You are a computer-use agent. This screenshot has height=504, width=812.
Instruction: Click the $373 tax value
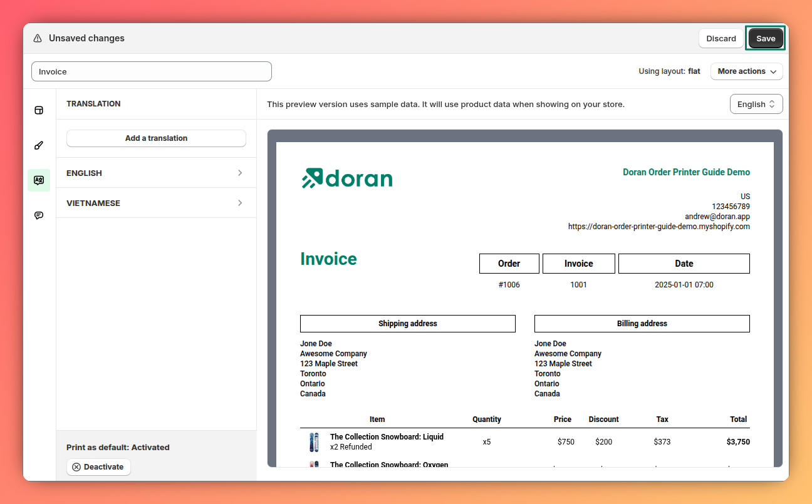point(662,442)
